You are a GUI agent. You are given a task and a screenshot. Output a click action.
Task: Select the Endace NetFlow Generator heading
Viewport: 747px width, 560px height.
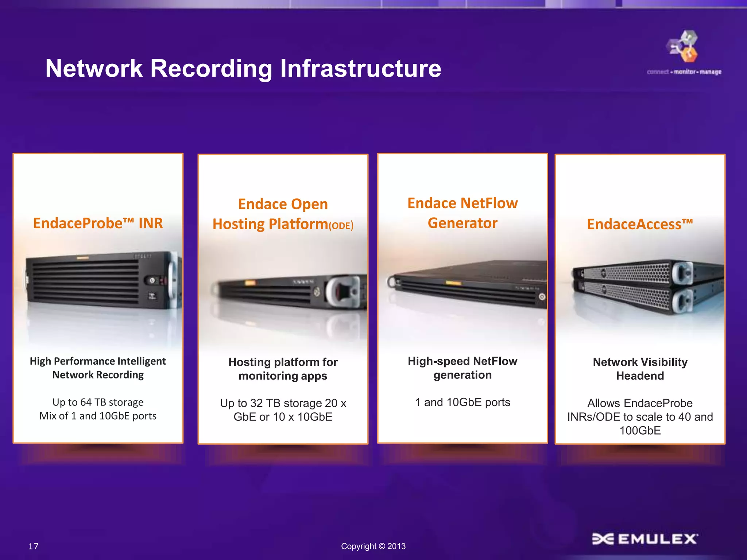coord(462,213)
